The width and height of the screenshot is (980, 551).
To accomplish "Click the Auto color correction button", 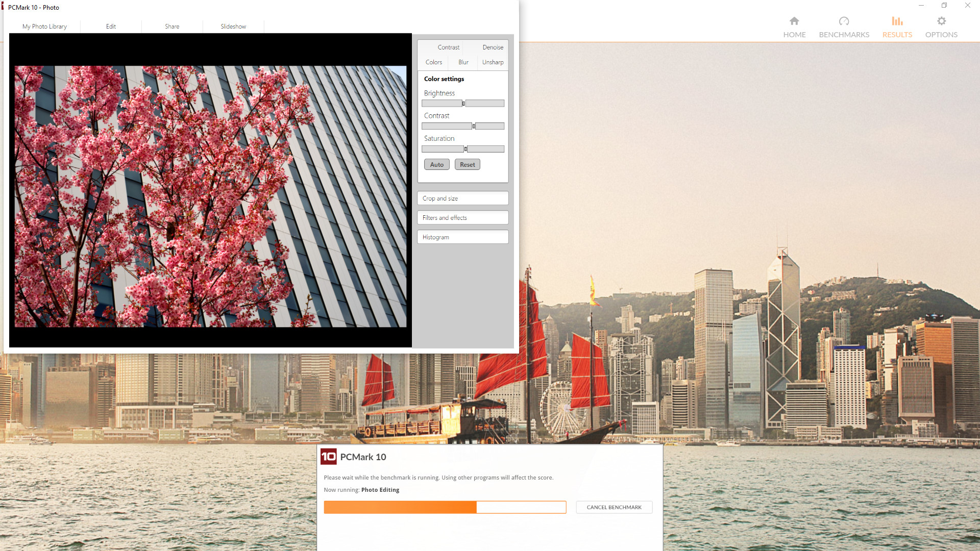I will (x=436, y=164).
